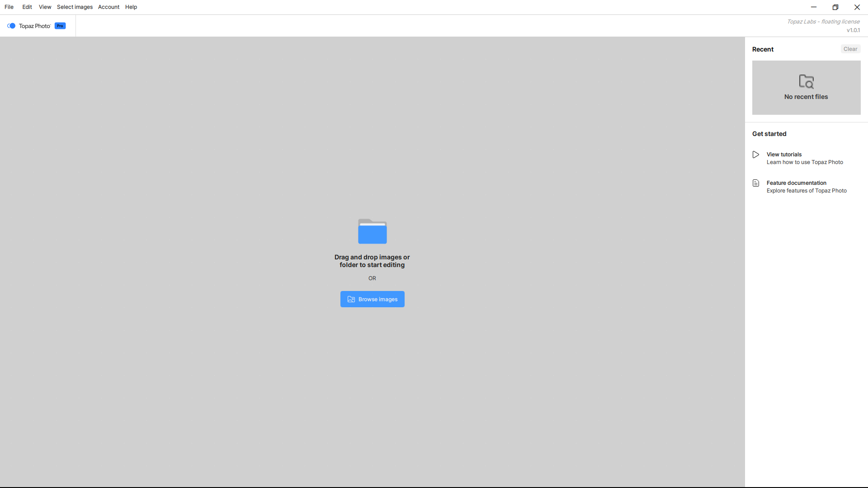Screen dimensions: 868x488
Task: Open the View menu
Action: [45, 7]
